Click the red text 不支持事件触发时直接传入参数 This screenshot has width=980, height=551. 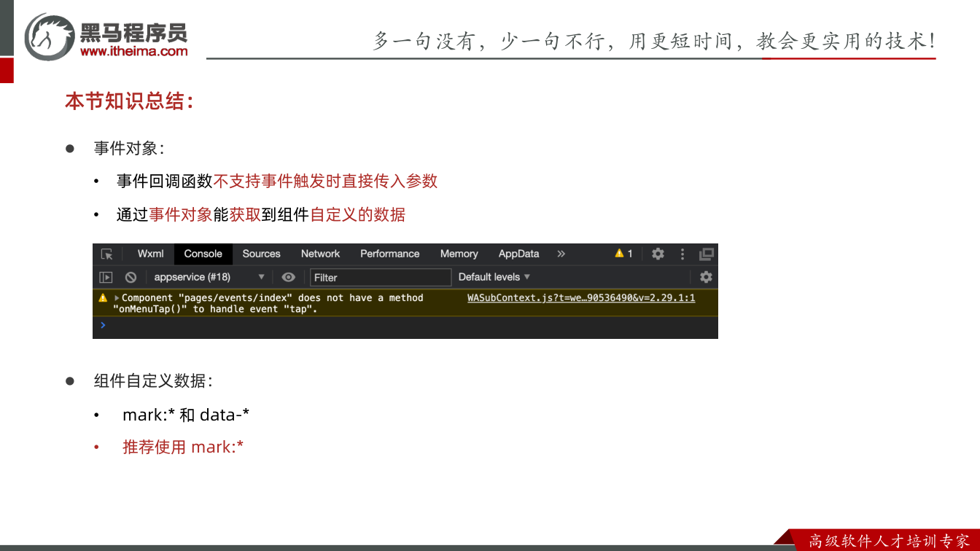pyautogui.click(x=325, y=181)
